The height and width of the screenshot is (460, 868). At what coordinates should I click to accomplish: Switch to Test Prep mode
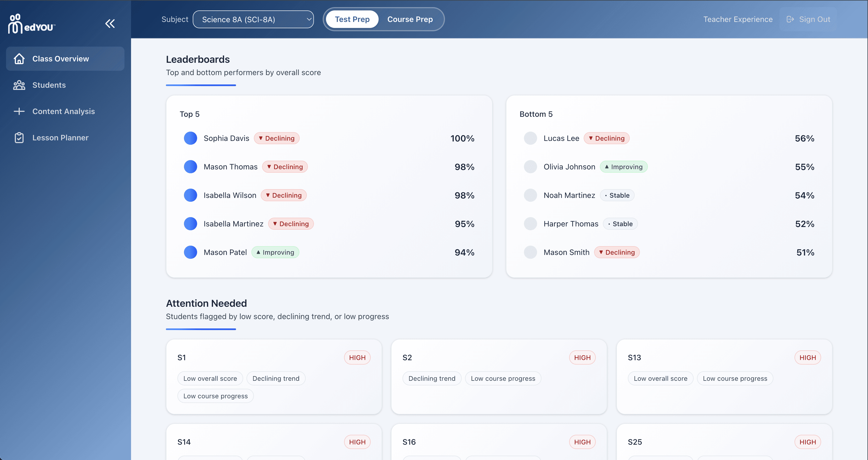pyautogui.click(x=352, y=19)
